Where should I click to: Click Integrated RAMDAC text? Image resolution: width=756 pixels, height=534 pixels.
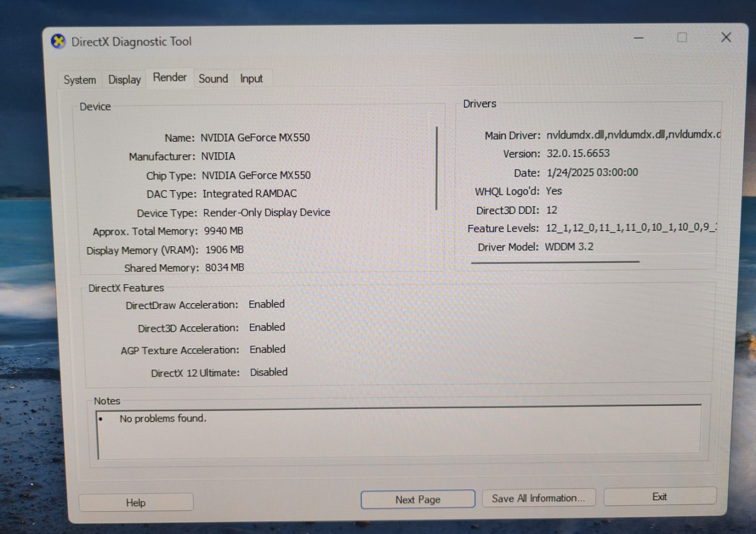tap(249, 194)
